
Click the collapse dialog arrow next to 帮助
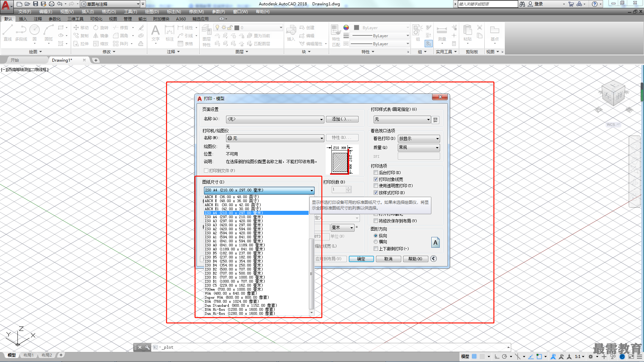tap(433, 258)
